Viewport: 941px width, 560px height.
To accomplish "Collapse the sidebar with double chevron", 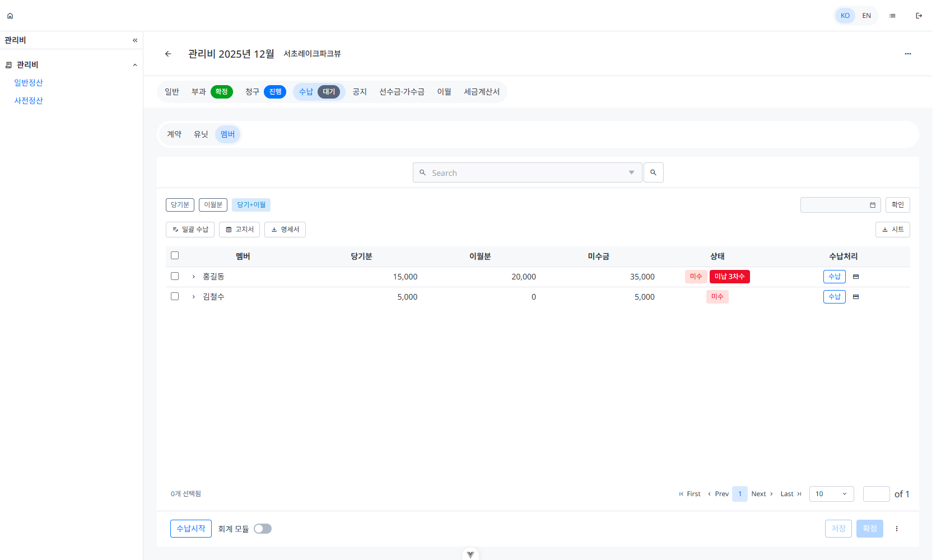I will tap(135, 40).
